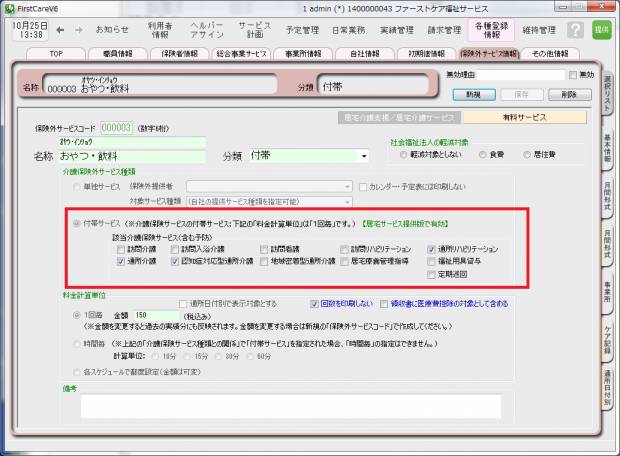Click the 削除 button
This screenshot has width=620, height=456.
[570, 94]
